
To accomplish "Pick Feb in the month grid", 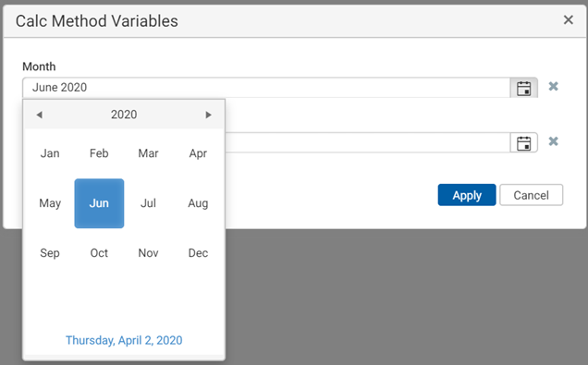I will point(99,153).
